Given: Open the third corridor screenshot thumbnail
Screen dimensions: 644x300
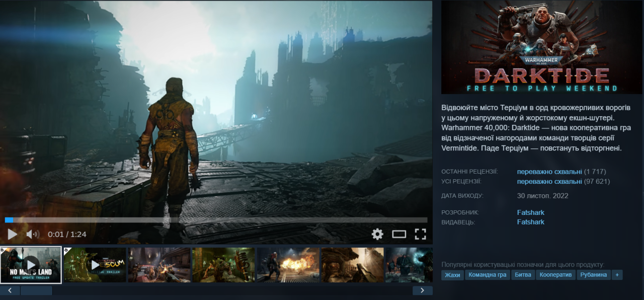Looking at the screenshot, I should (159, 265).
